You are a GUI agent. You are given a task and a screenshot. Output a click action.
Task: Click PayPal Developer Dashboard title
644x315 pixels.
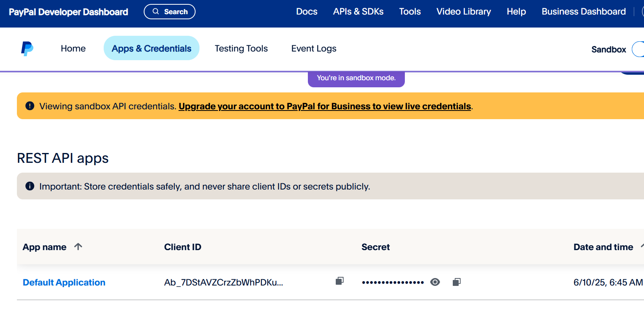(68, 12)
